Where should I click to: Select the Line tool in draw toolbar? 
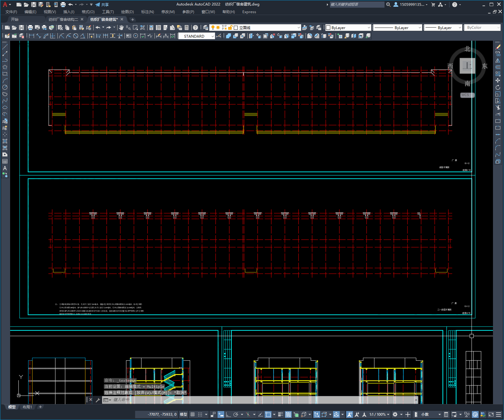5,47
